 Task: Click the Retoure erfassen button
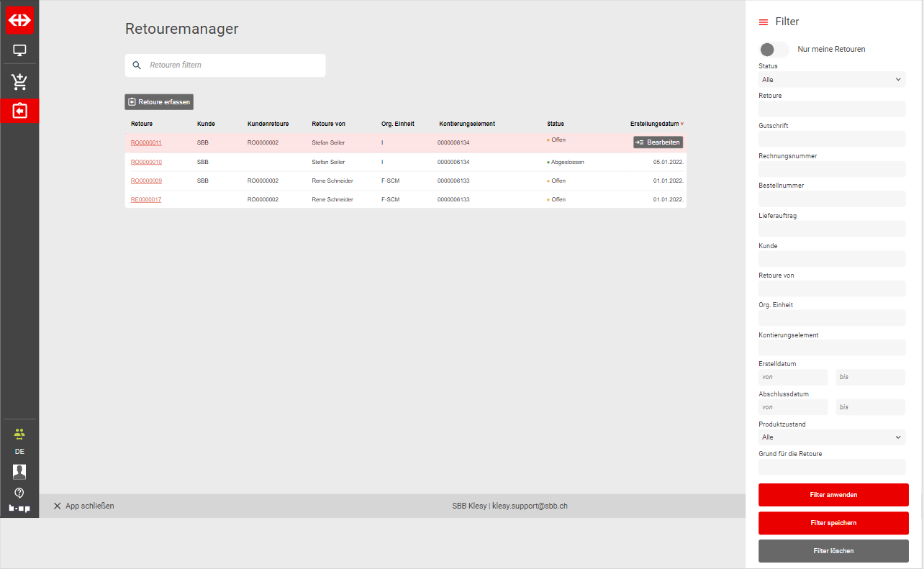click(x=159, y=102)
